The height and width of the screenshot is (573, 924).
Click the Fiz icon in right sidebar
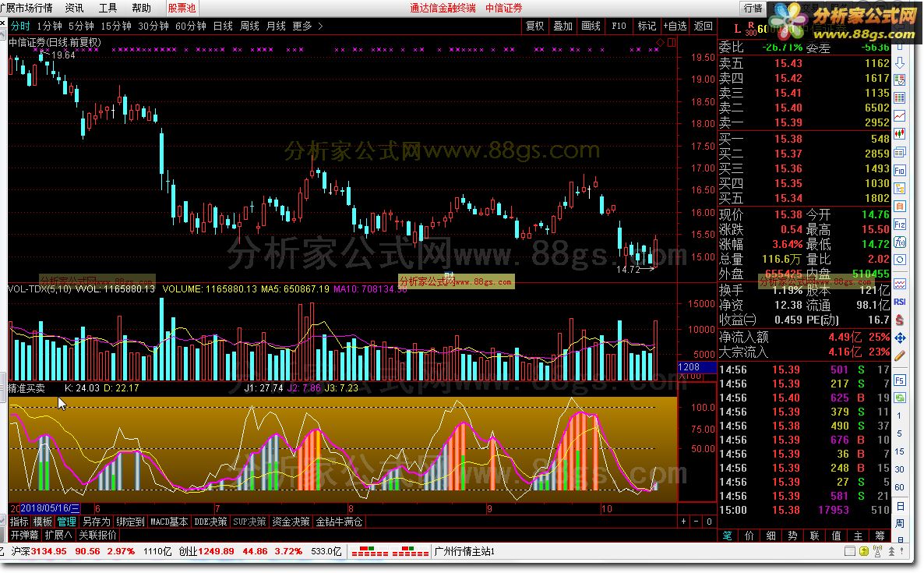tap(899, 225)
